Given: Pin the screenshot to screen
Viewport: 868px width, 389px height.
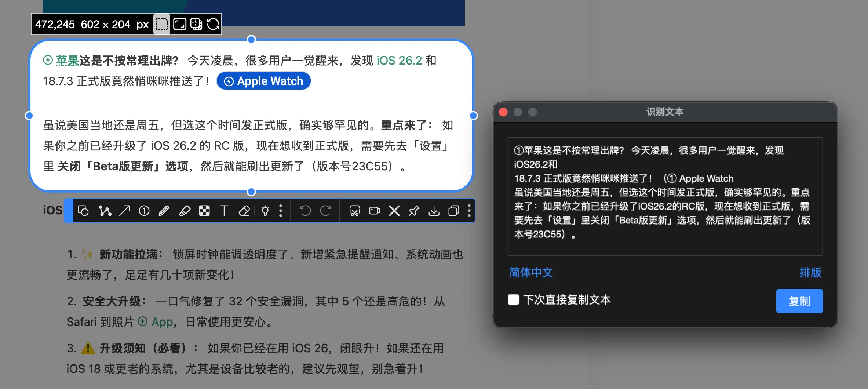Looking at the screenshot, I should click(414, 211).
